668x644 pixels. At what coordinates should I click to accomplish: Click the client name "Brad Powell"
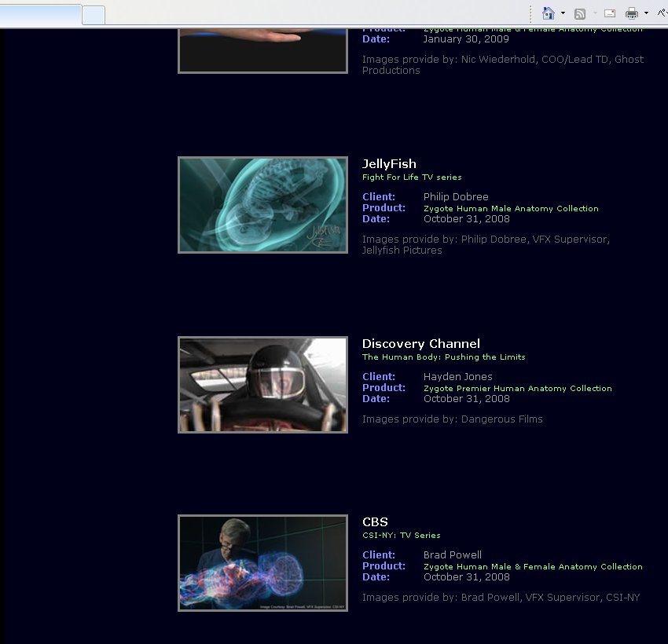453,555
